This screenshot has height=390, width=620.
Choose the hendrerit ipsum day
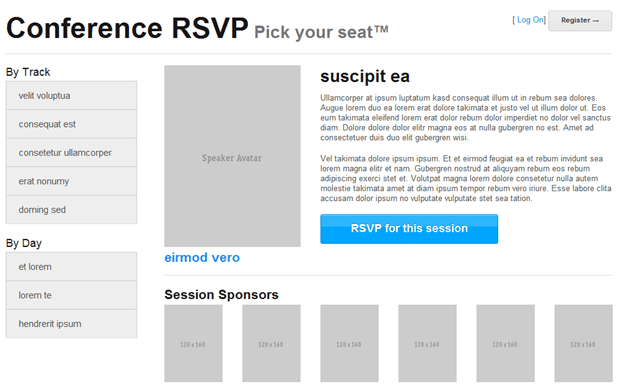[71, 324]
